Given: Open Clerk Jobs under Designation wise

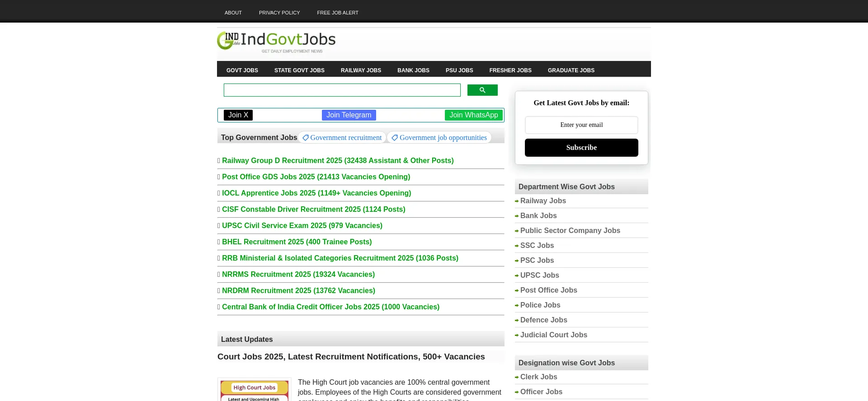Looking at the screenshot, I should click(x=539, y=377).
